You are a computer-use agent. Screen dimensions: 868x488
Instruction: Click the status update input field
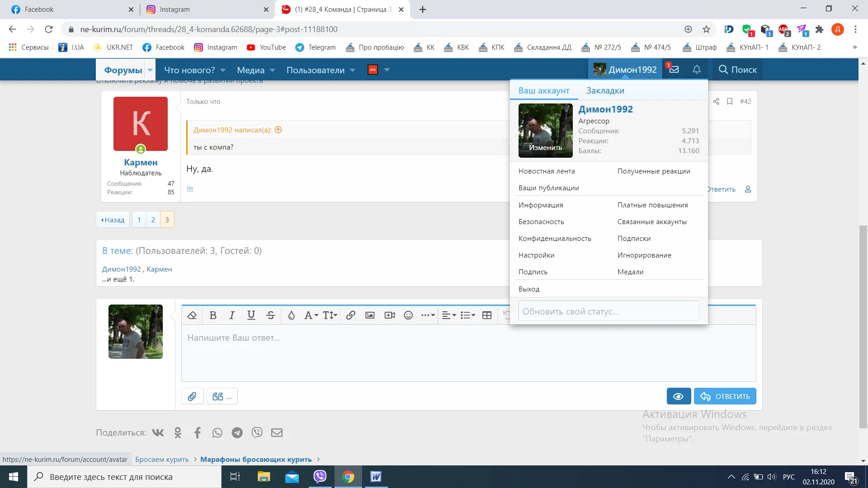608,311
